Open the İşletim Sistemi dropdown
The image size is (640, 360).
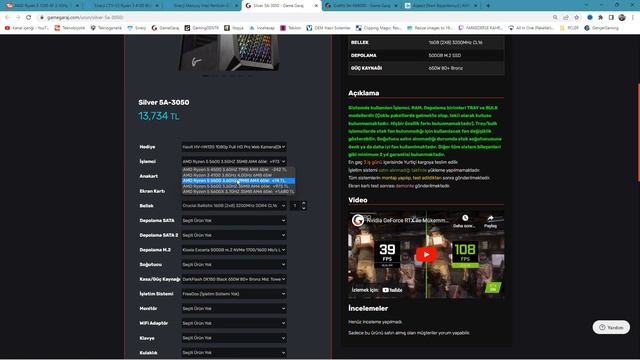(234, 294)
